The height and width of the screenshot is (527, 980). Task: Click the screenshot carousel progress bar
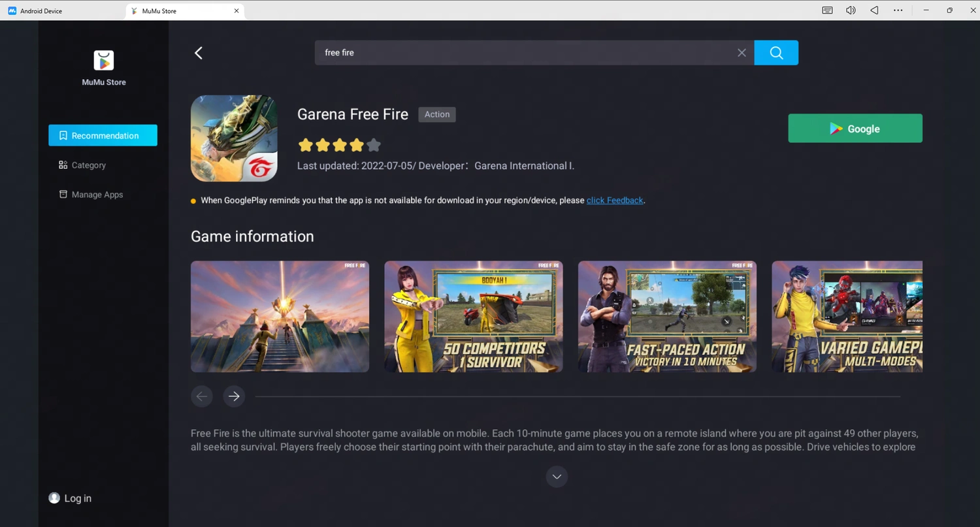tap(578, 396)
